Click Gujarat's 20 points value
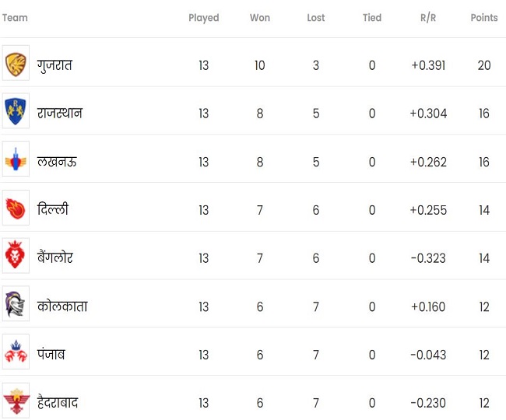 pos(484,65)
